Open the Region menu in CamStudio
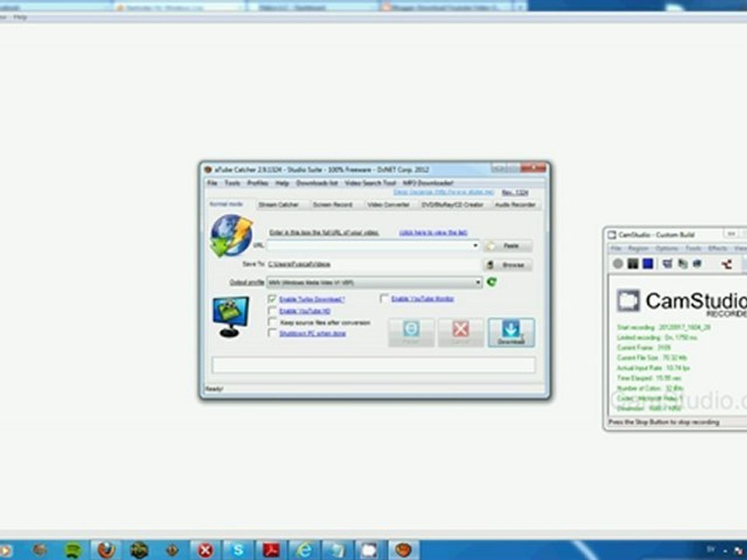Image resolution: width=747 pixels, height=560 pixels. pyautogui.click(x=638, y=249)
